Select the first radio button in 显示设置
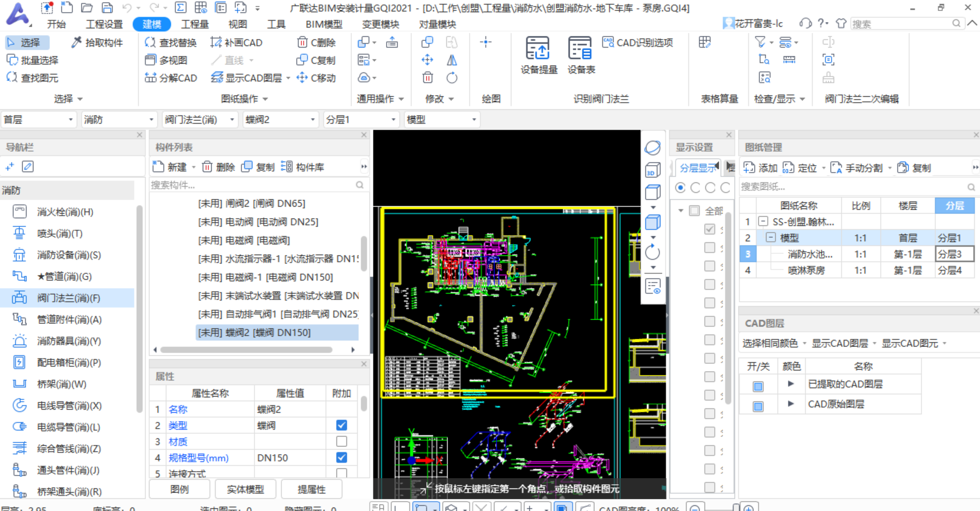980x511 pixels. pos(680,188)
